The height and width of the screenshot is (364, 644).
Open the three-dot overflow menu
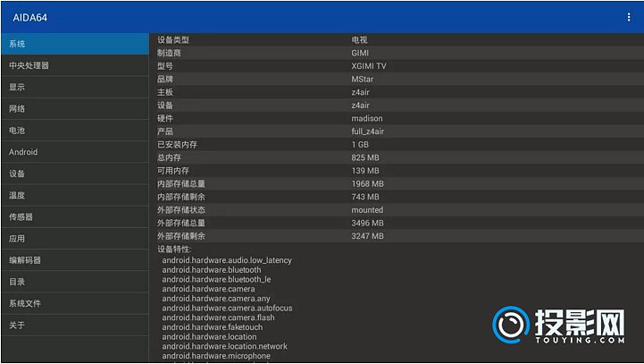629,17
